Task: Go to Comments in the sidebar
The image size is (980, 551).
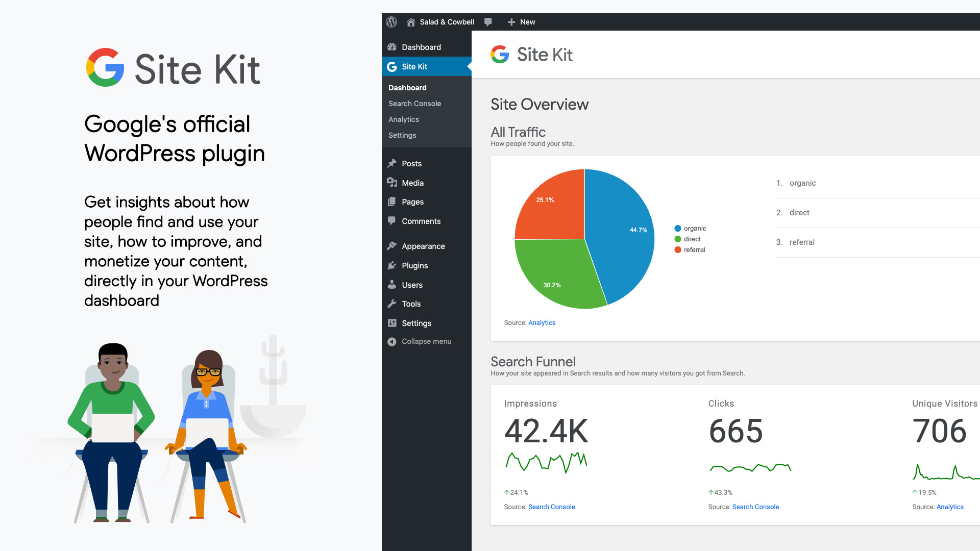Action: point(427,221)
